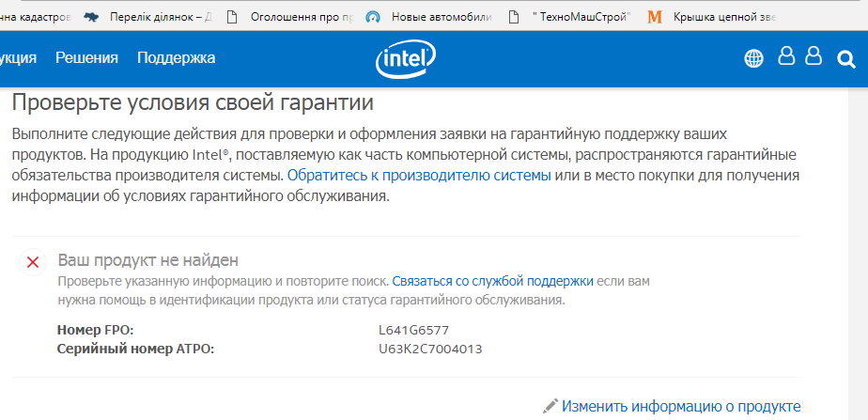The width and height of the screenshot is (868, 420).
Task: Open the ТехноМашСтрой bookmark
Action: point(570,17)
